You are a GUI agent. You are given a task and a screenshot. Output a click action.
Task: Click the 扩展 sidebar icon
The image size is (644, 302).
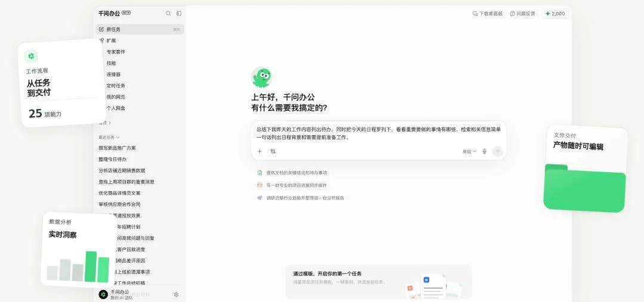click(102, 41)
